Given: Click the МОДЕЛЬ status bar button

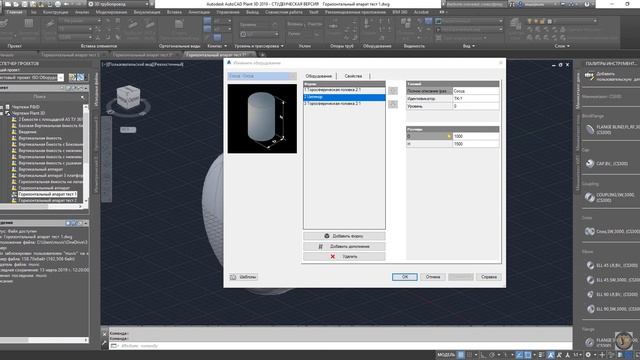Looking at the screenshot, I should tap(446, 355).
